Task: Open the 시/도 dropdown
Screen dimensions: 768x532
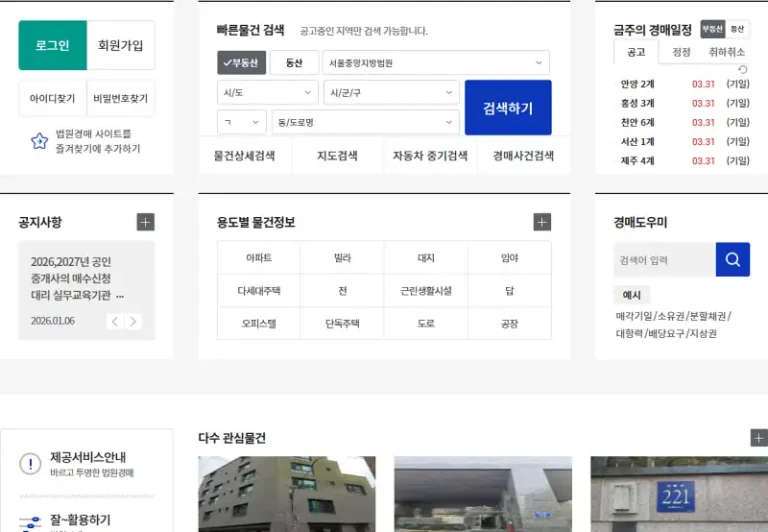Action: 267,93
